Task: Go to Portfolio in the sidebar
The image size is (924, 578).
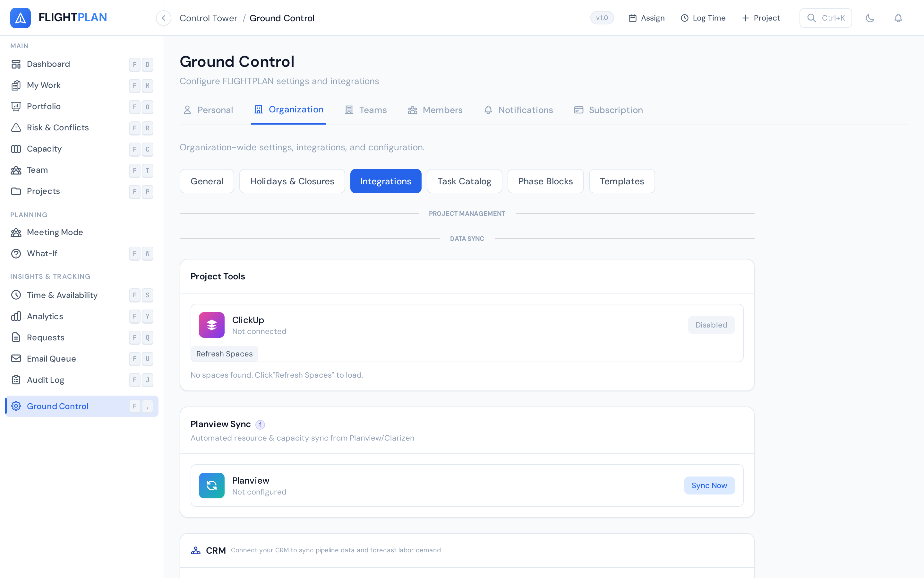Action: tap(82, 106)
